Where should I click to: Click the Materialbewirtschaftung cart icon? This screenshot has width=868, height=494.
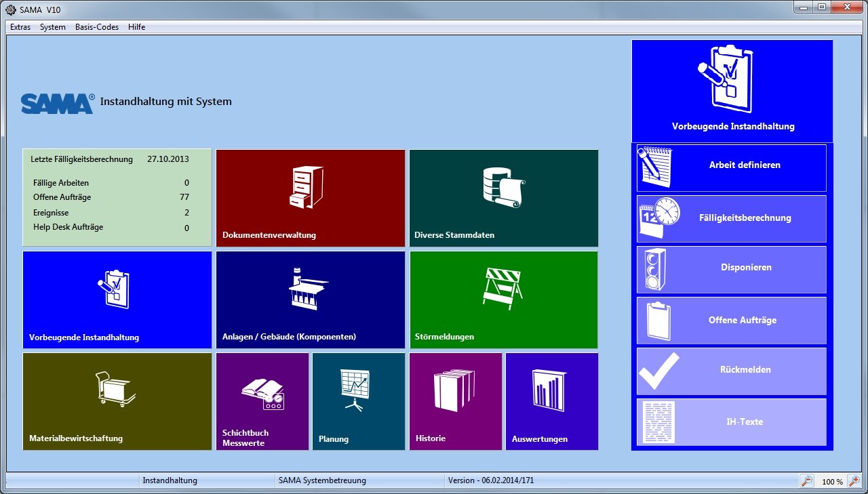(115, 389)
